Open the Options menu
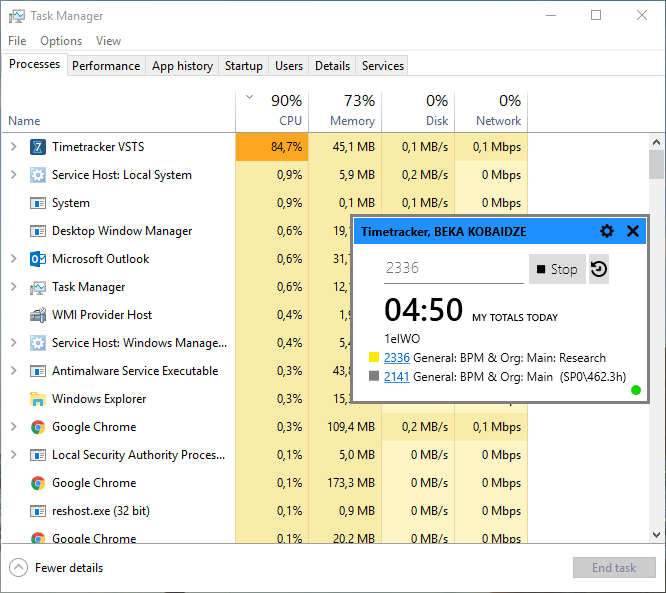The image size is (666, 593). 61,41
